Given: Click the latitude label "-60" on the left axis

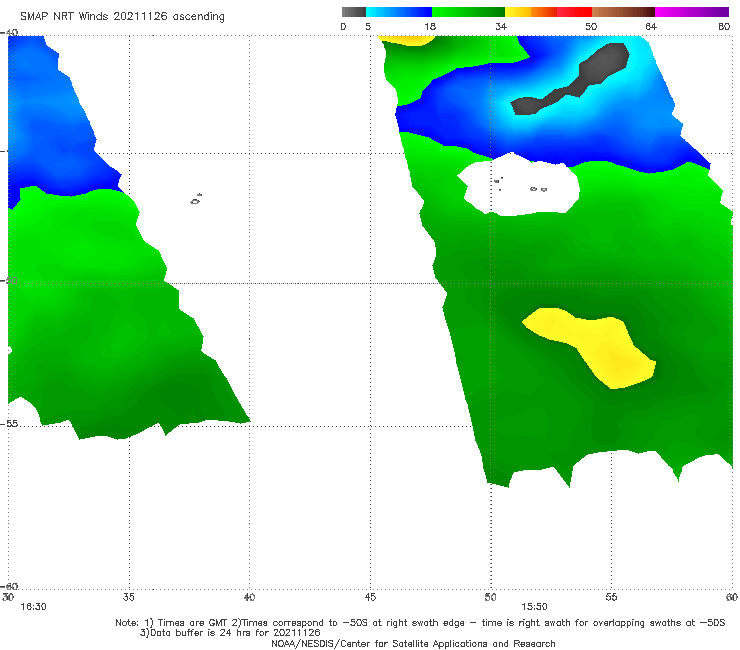Looking at the screenshot, I should tap(9, 586).
